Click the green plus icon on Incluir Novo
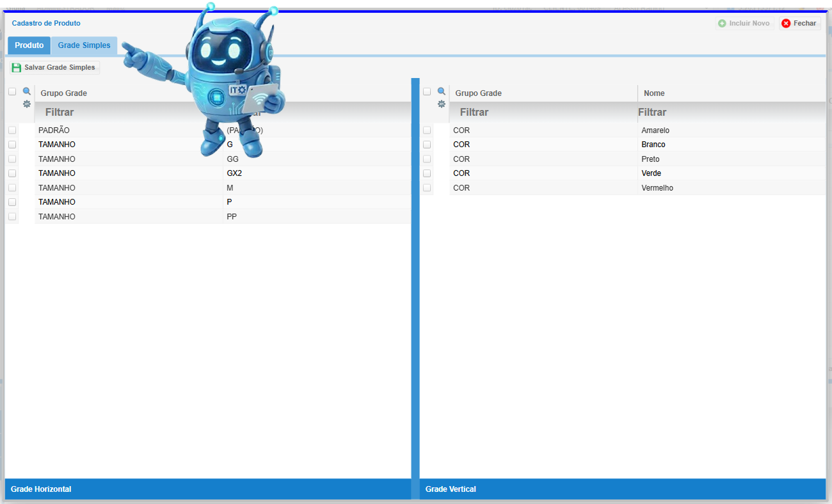 [x=722, y=24]
